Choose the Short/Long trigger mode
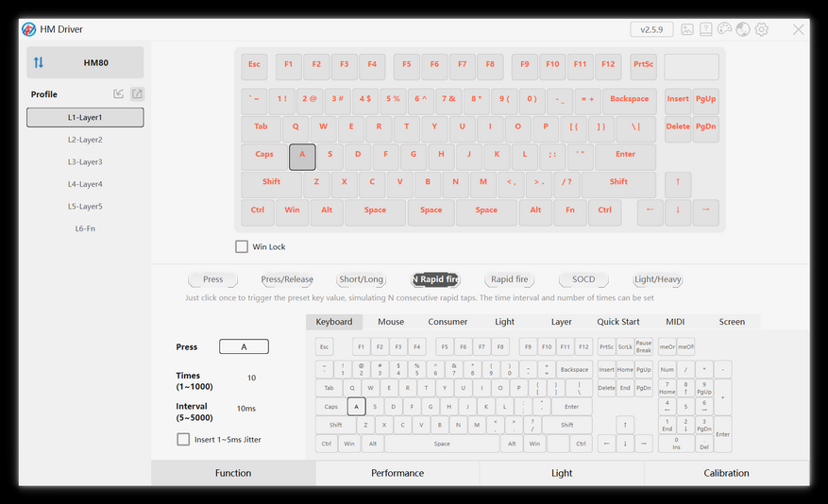 click(362, 279)
